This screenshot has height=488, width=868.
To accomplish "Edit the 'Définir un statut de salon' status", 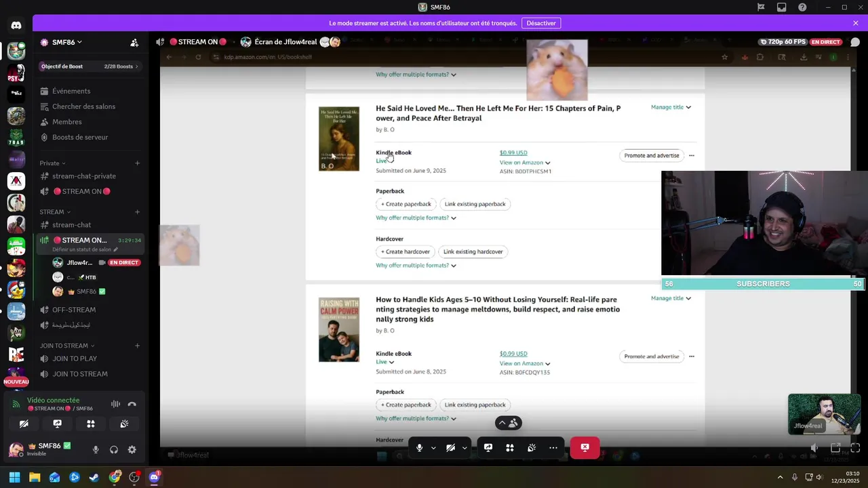I will point(85,249).
